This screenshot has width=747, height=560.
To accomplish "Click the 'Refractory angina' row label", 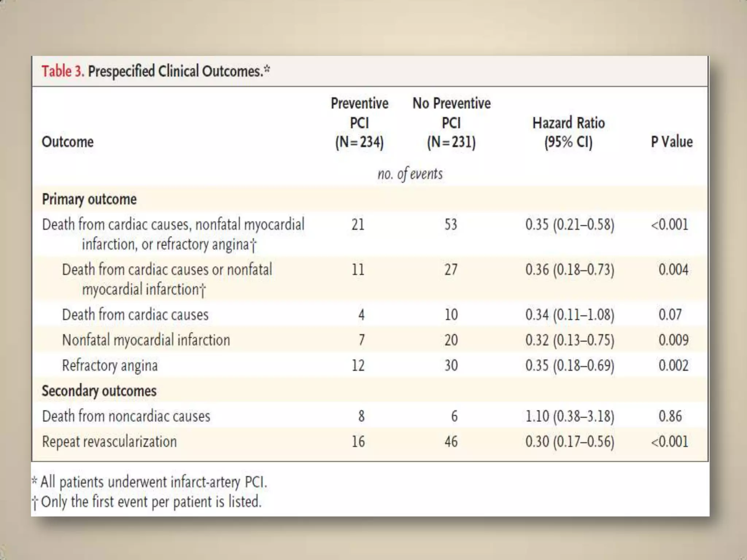I will (x=110, y=365).
